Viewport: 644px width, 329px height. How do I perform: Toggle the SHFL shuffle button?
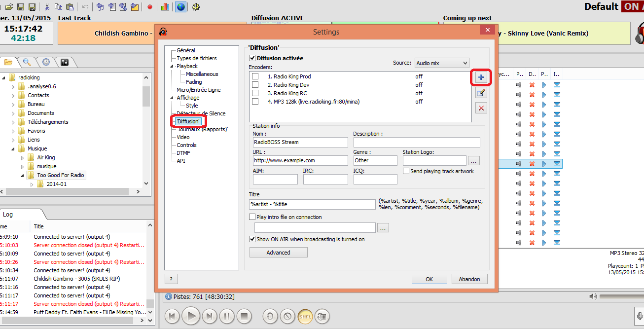coord(305,316)
